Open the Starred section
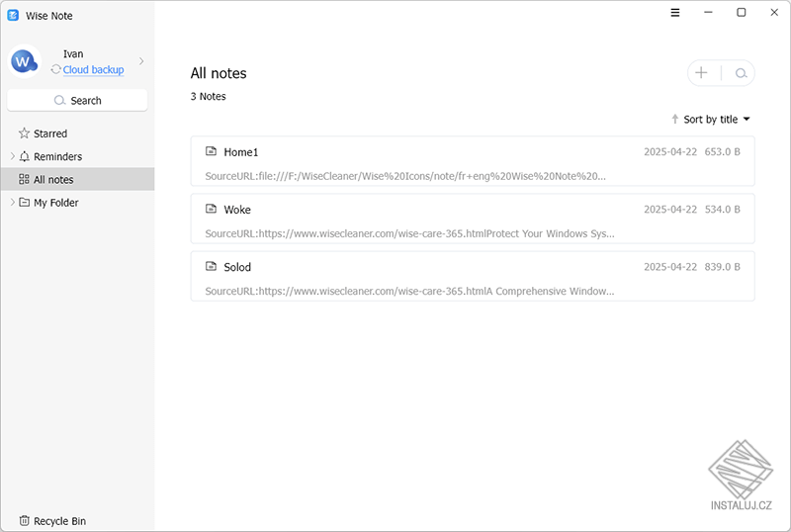Viewport: 791px width, 532px height. coord(50,133)
